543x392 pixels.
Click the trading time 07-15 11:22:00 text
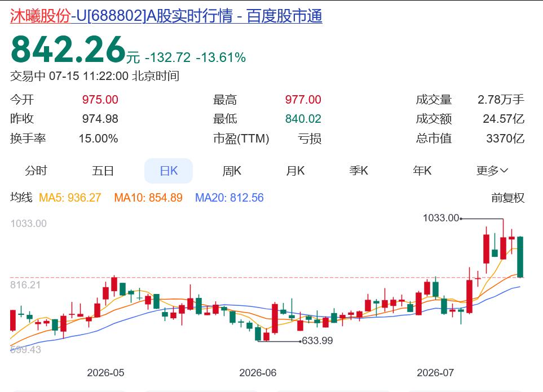click(89, 76)
